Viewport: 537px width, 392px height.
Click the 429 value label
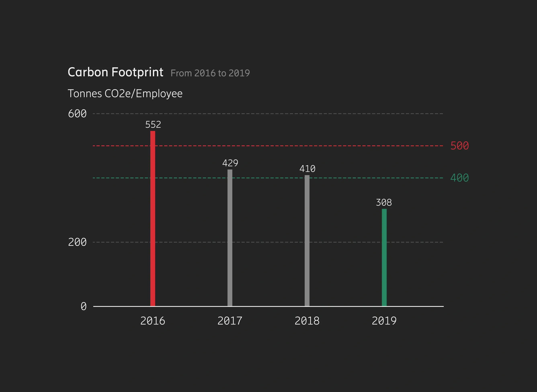pyautogui.click(x=230, y=163)
